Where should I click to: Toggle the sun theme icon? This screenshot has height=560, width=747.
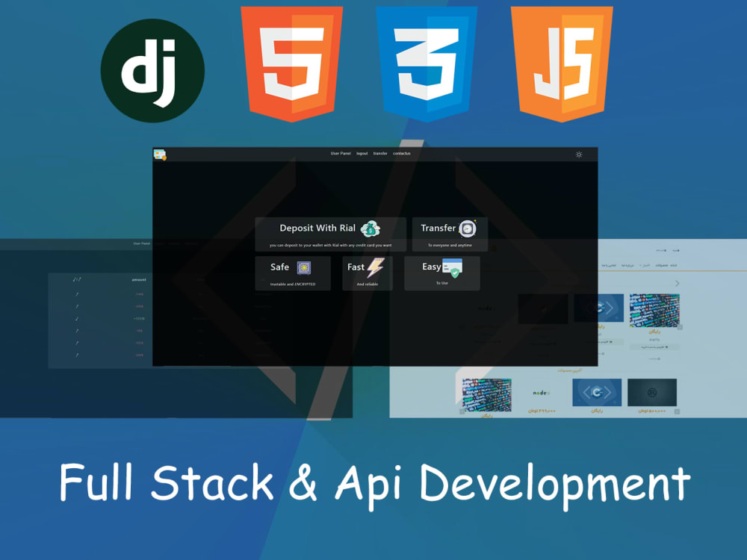pos(579,155)
